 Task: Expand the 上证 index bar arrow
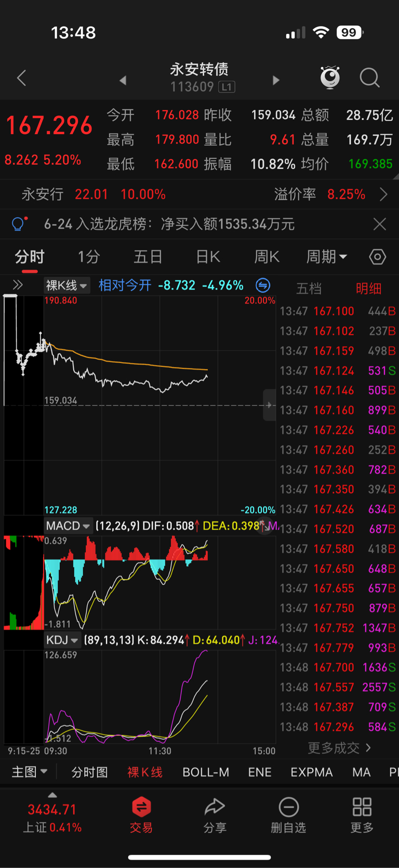[x=52, y=795]
